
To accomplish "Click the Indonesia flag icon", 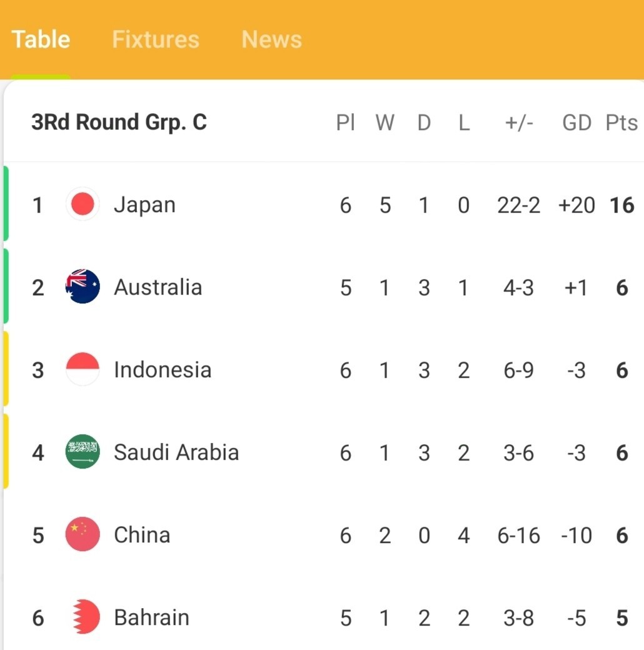I will point(83,369).
